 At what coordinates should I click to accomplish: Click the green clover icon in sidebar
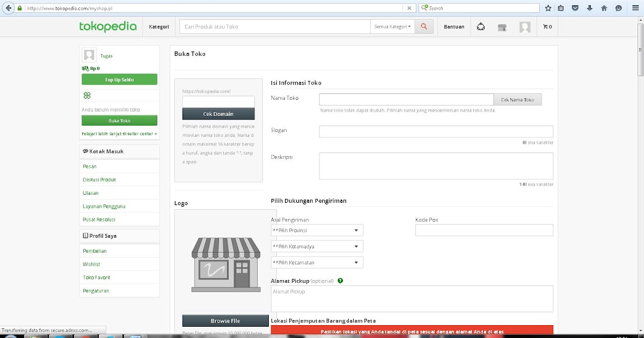point(87,95)
